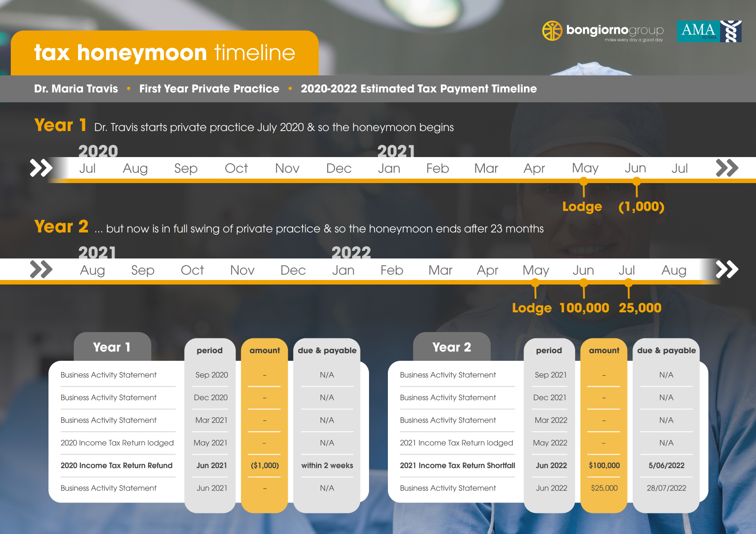Click the 'Sep 2021' period cell
This screenshot has height=534, width=756.
[x=551, y=375]
